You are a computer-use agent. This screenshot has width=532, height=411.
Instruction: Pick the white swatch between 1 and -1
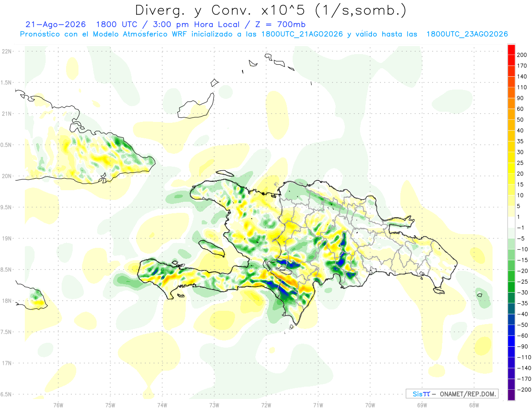click(511, 222)
